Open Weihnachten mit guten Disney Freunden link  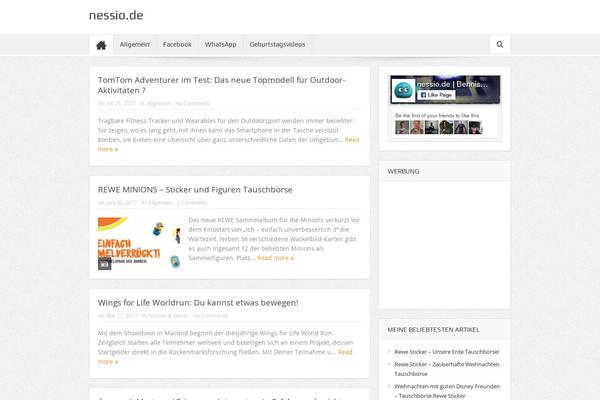click(447, 391)
